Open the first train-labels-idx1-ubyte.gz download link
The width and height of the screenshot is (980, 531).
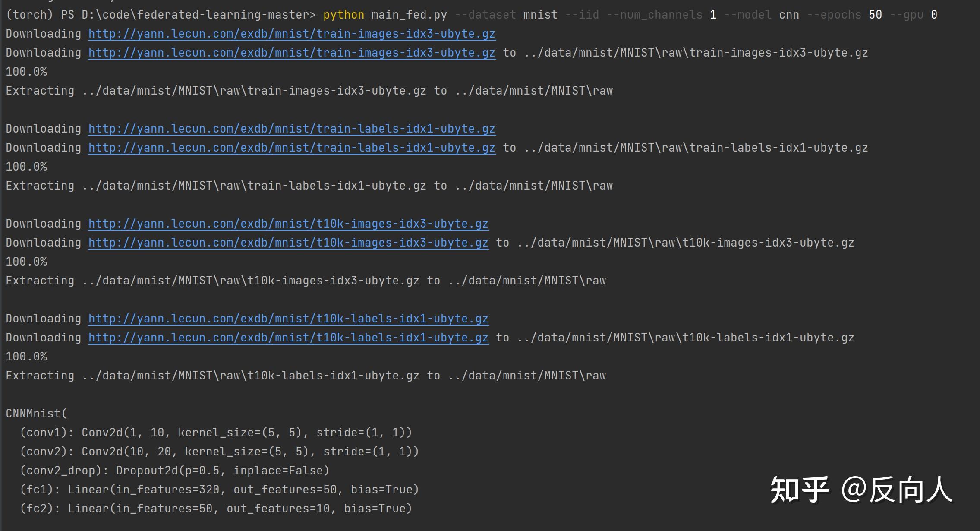point(292,129)
